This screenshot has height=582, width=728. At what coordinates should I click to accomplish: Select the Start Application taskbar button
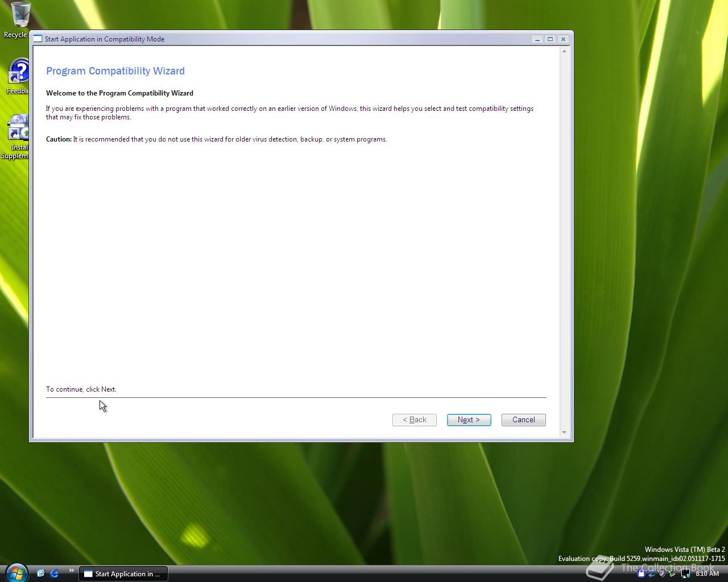tap(123, 573)
